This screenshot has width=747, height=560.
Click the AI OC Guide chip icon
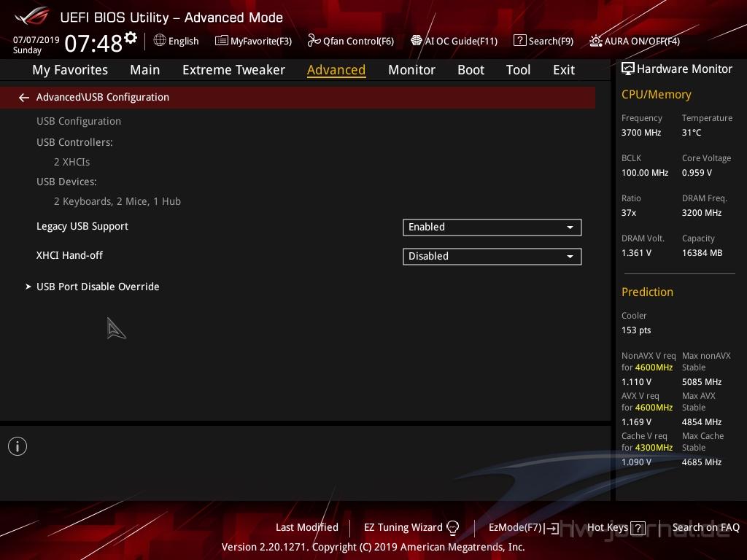416,41
